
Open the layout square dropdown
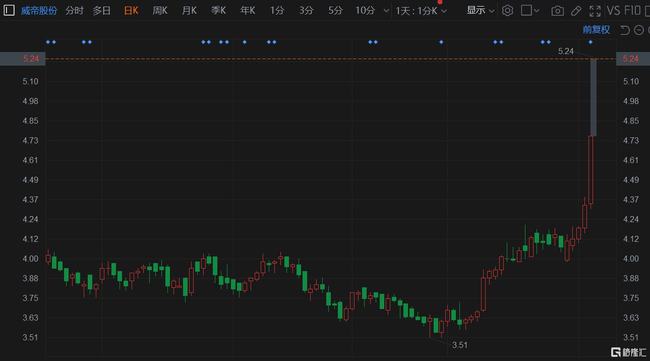(x=530, y=11)
